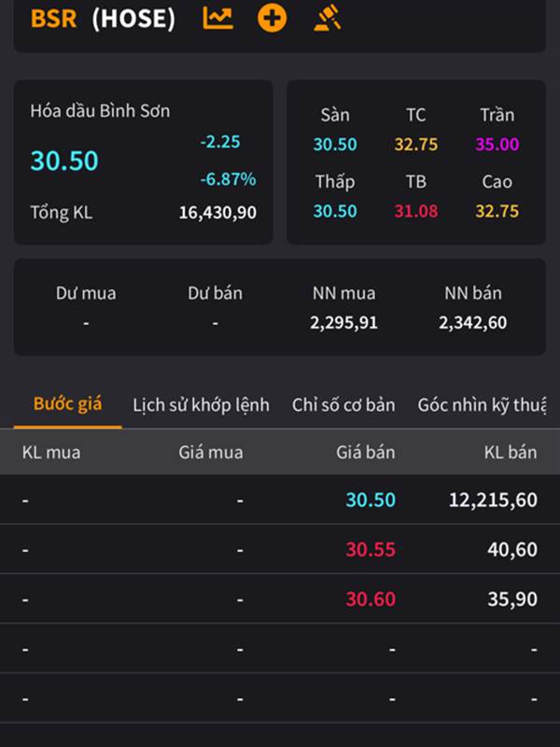Tap the (HOSE) exchange label

(133, 19)
